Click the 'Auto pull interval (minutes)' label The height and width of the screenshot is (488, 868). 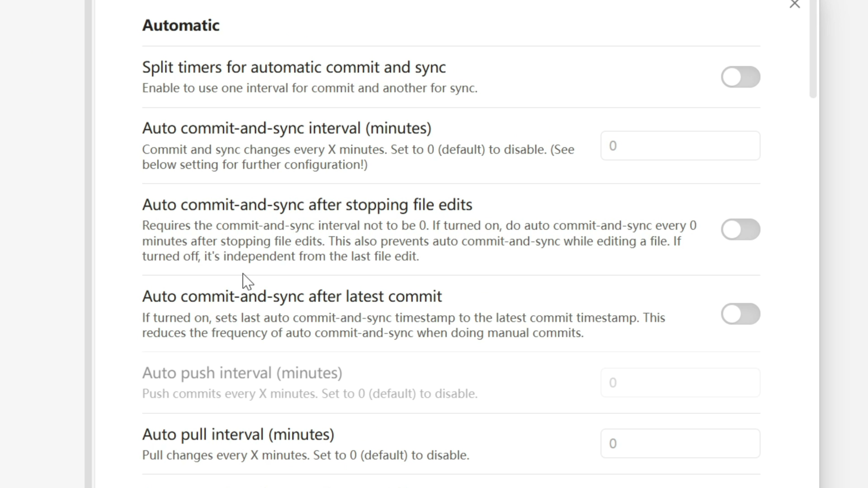pos(238,434)
